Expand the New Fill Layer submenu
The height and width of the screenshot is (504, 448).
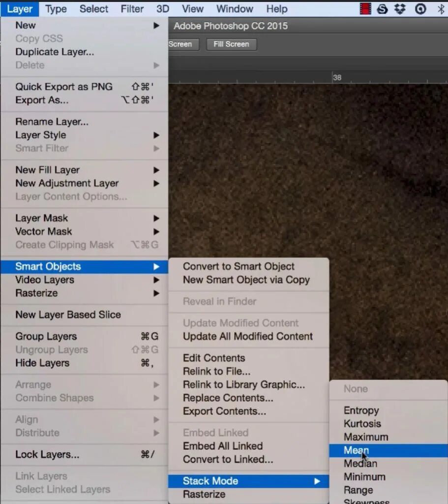click(84, 170)
